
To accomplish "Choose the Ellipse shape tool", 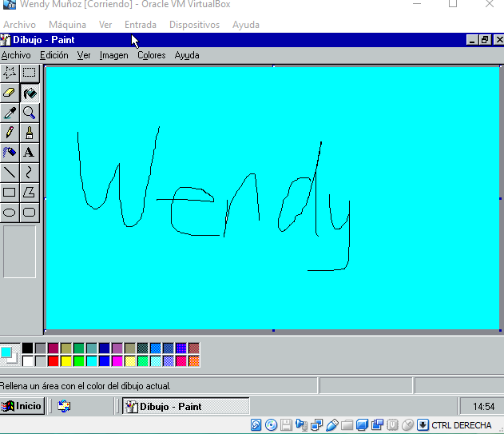I will (x=10, y=212).
